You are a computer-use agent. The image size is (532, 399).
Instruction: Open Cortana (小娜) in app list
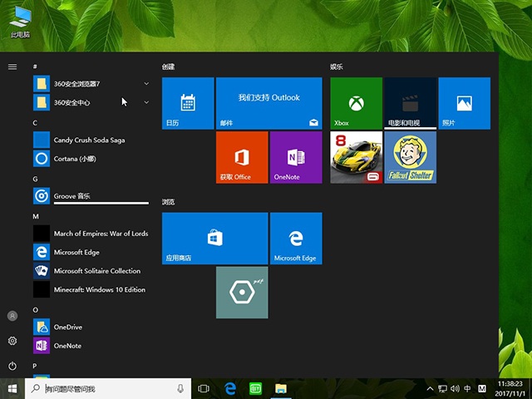click(x=91, y=159)
